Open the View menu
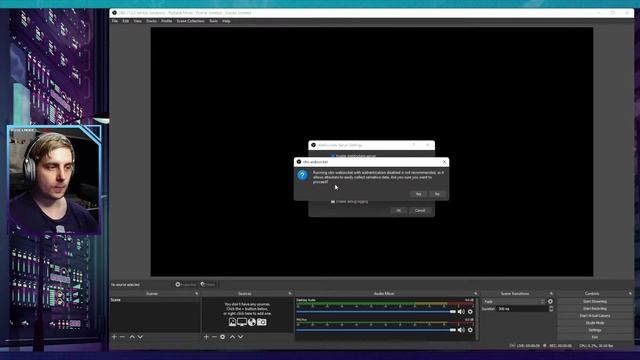Image resolution: width=640 pixels, height=360 pixels. 138,21
